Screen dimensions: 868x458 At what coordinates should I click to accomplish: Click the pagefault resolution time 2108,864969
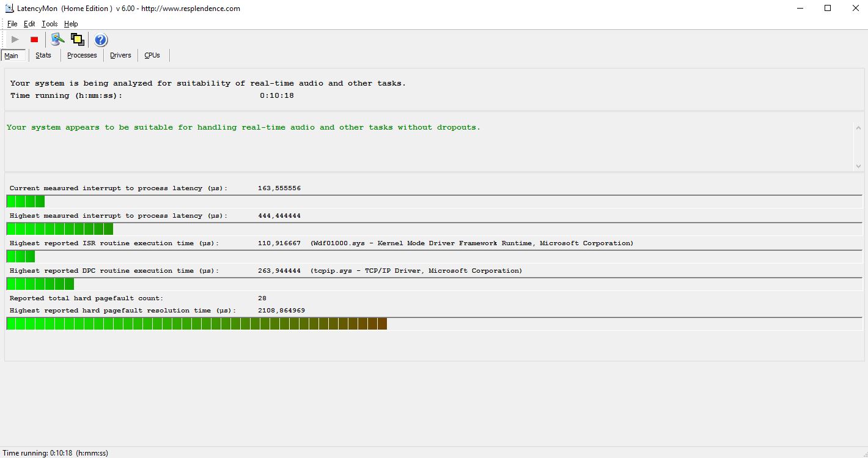click(x=281, y=311)
